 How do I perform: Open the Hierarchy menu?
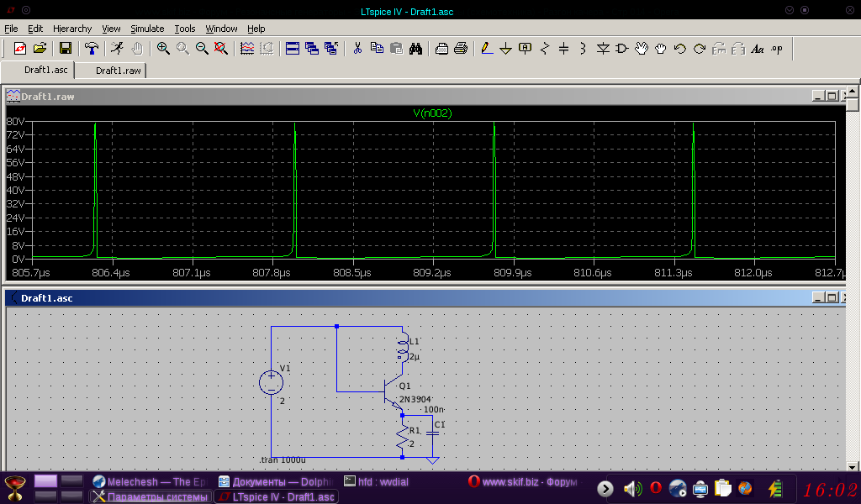pyautogui.click(x=72, y=29)
